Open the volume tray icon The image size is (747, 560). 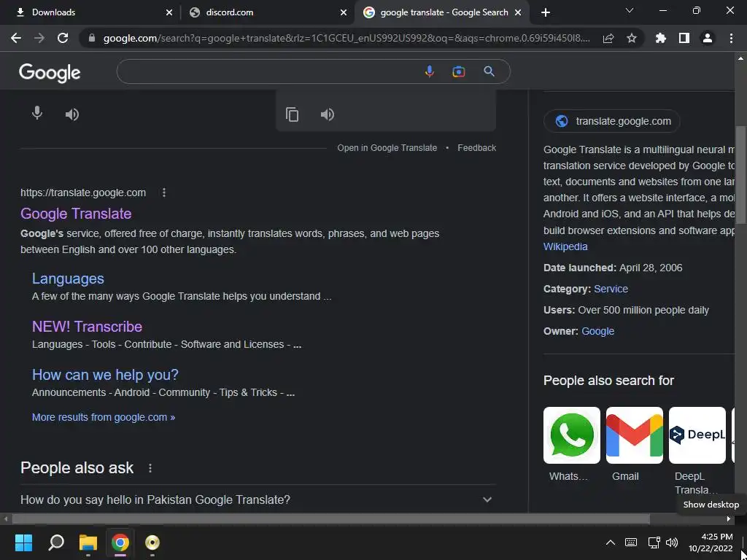point(672,542)
